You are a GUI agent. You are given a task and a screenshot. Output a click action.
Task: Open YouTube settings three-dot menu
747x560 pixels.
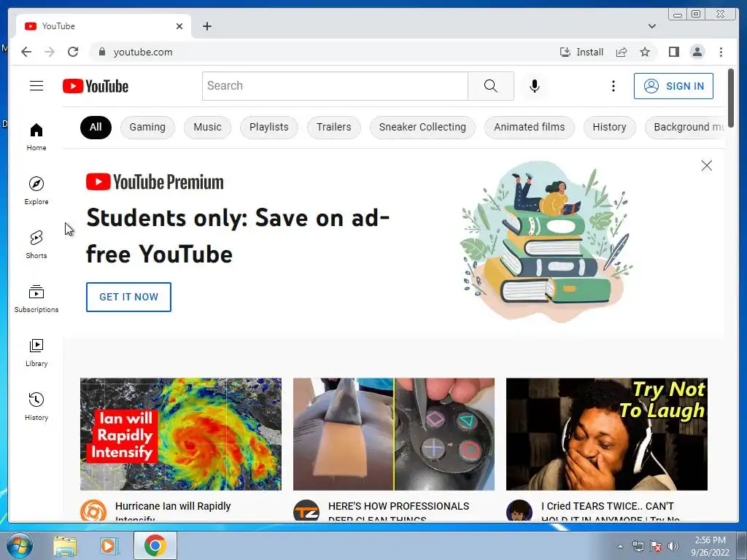613,86
